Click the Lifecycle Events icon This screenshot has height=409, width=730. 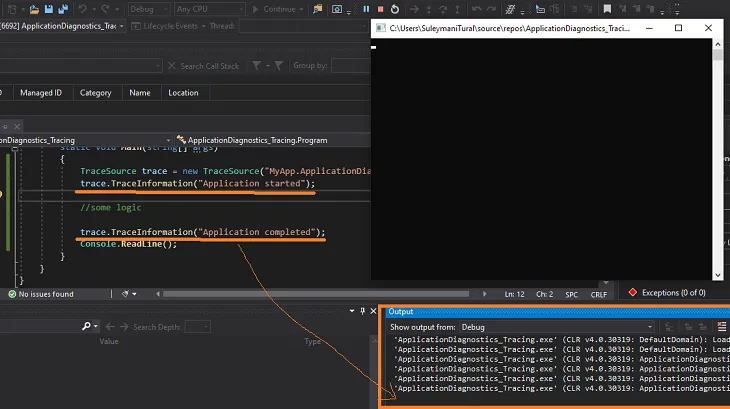(x=136, y=26)
